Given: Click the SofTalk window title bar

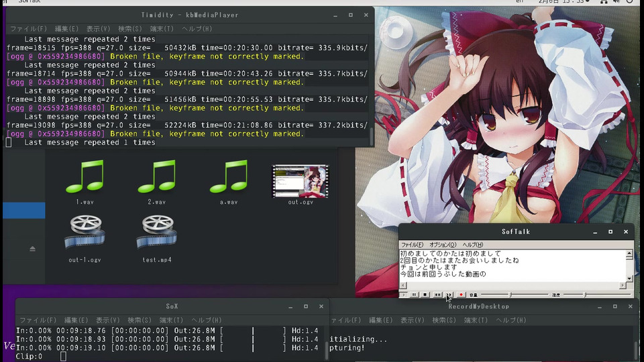Looking at the screenshot, I should click(516, 232).
